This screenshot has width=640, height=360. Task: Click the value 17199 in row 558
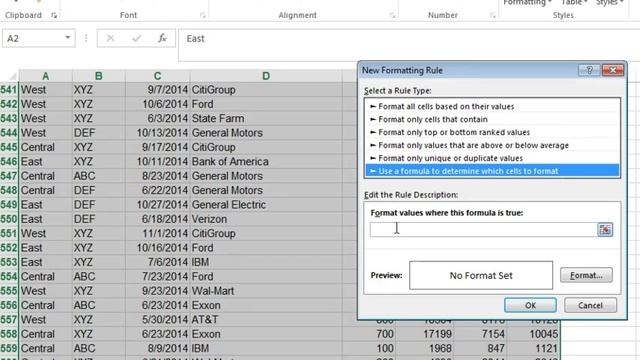click(x=424, y=334)
